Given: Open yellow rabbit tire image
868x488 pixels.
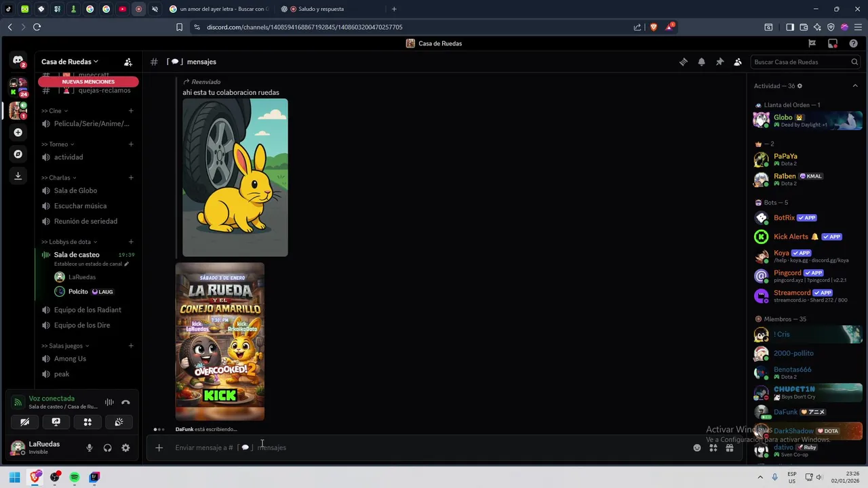Looking at the screenshot, I should [235, 178].
